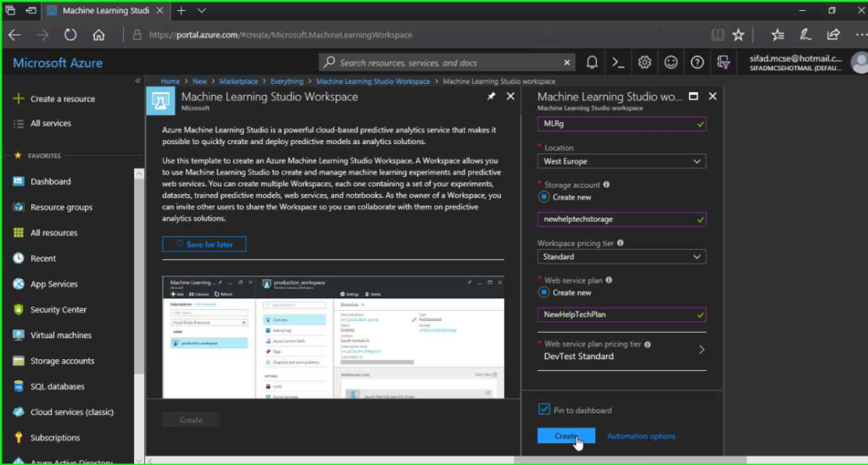
Task: Click the workspace preview screenshot thumbnail
Action: tap(333, 337)
